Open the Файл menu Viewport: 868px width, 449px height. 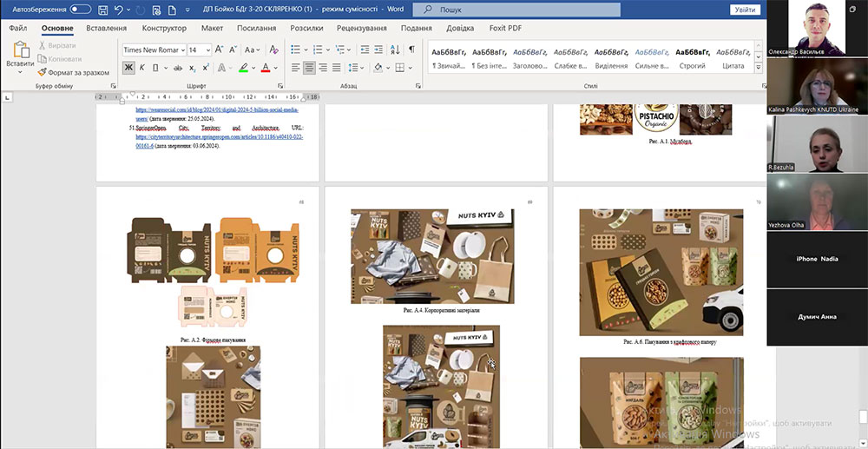point(18,29)
